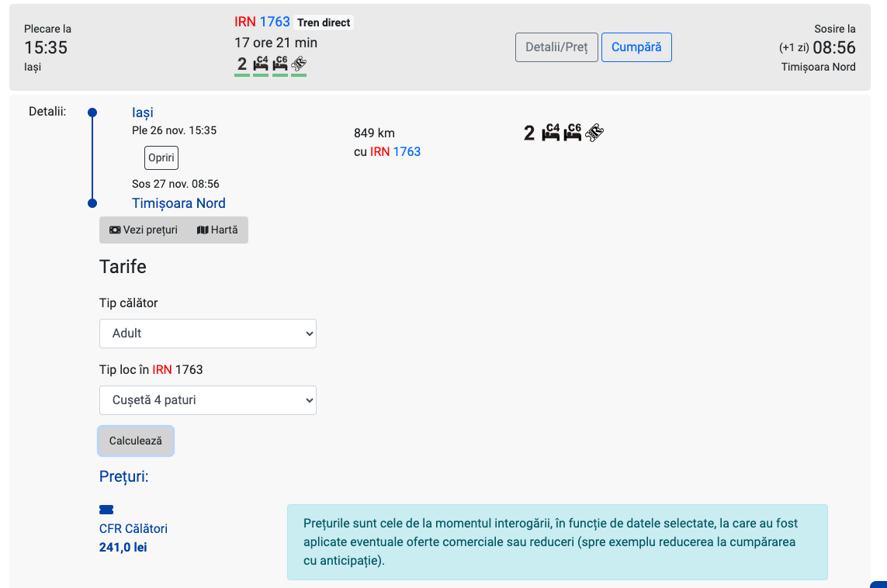887x588 pixels.
Task: Click the C6 bed icon in details row
Action: tap(573, 133)
